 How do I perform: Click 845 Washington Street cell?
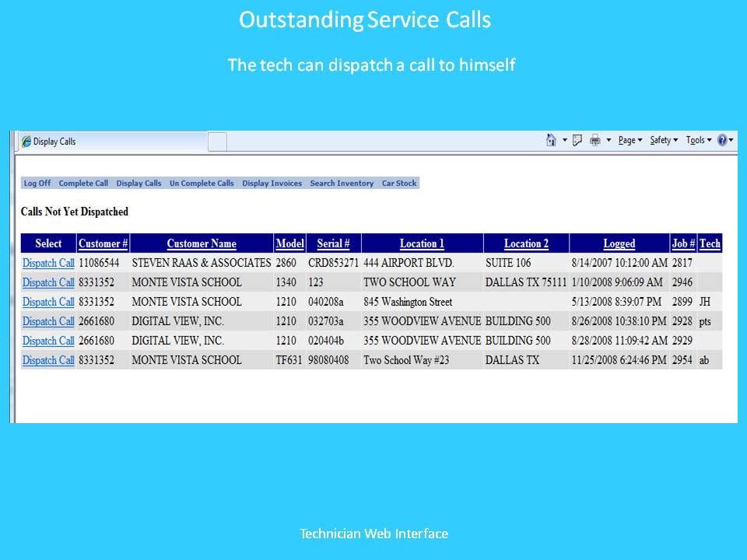tap(408, 302)
